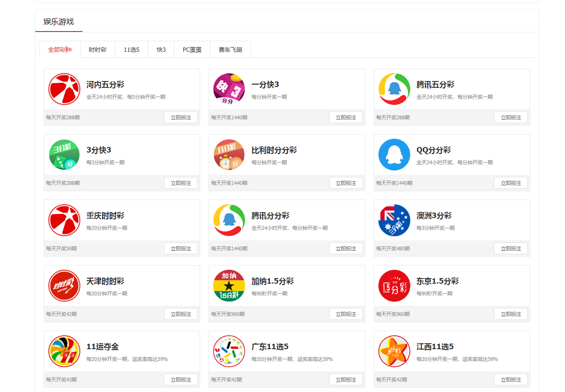The width and height of the screenshot is (565, 392).
Task: Click the 东京1.5分彩 red circle icon
Action: [x=394, y=285]
